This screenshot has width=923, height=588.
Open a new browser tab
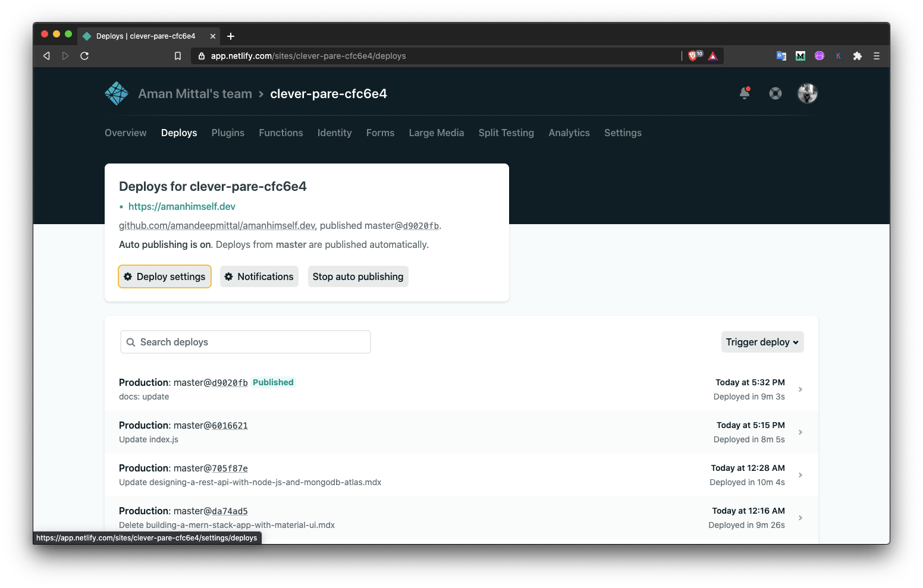[231, 36]
